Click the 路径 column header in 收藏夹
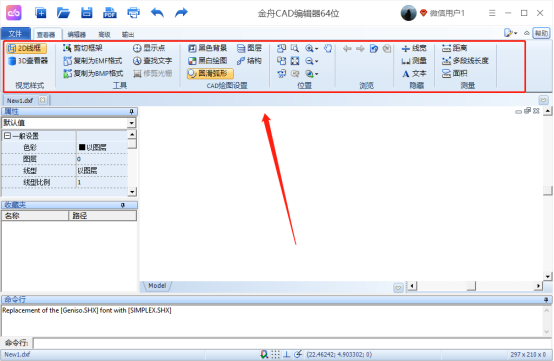Viewport: 554px width, 361px height. pos(102,216)
